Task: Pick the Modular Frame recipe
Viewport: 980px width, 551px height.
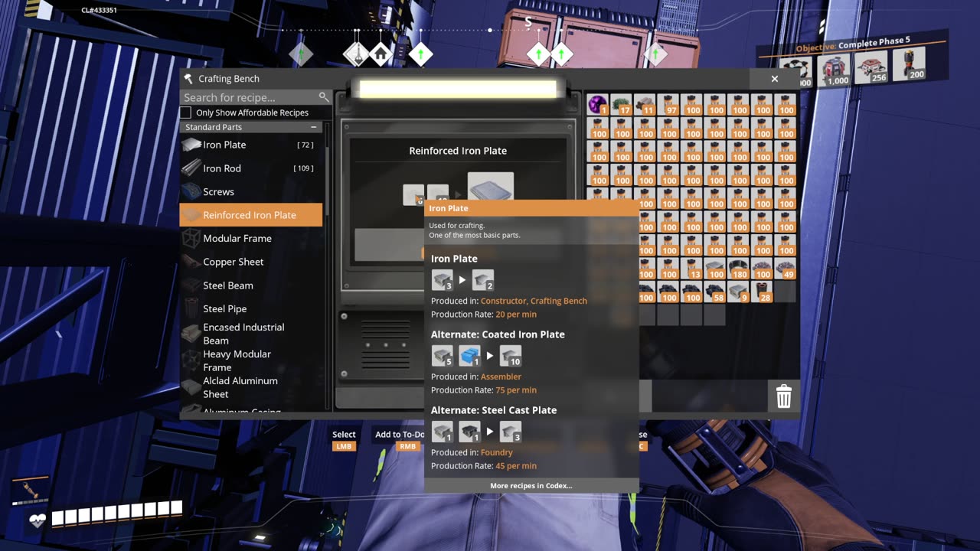Action: 250,238
